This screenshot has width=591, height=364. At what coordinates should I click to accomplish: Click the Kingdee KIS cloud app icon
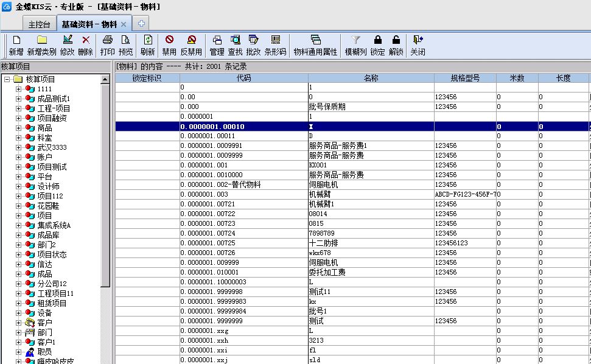pos(7,7)
